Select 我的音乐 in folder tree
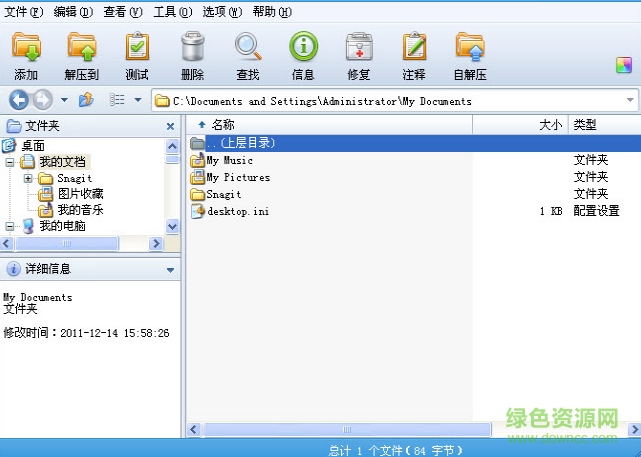This screenshot has width=641, height=457. click(x=81, y=210)
